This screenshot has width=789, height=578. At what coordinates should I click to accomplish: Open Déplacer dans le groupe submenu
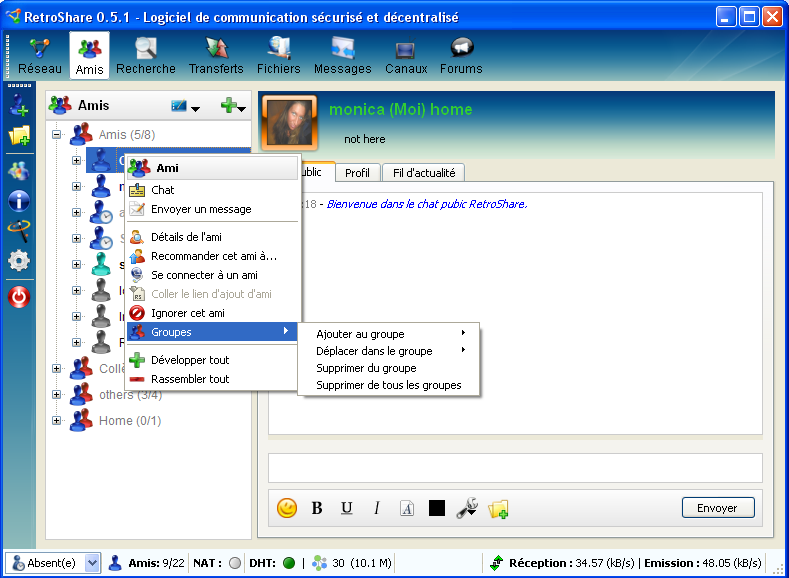point(388,351)
